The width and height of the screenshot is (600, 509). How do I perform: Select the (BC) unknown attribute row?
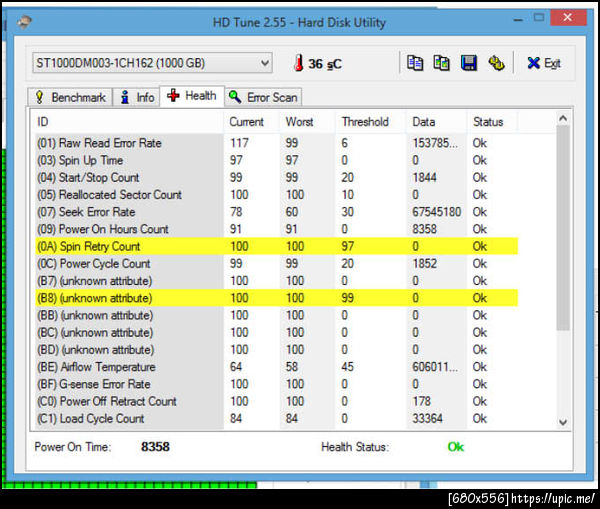point(276,333)
